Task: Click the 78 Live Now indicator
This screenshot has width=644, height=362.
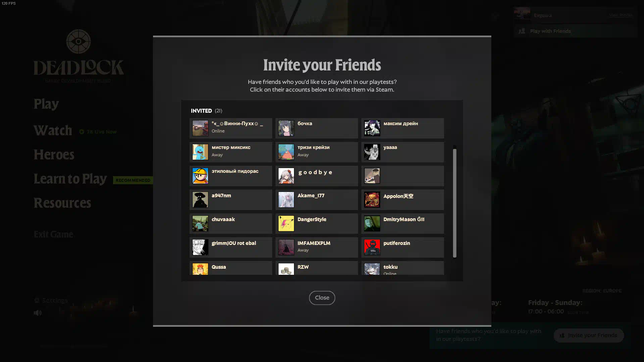Action: tap(98, 132)
